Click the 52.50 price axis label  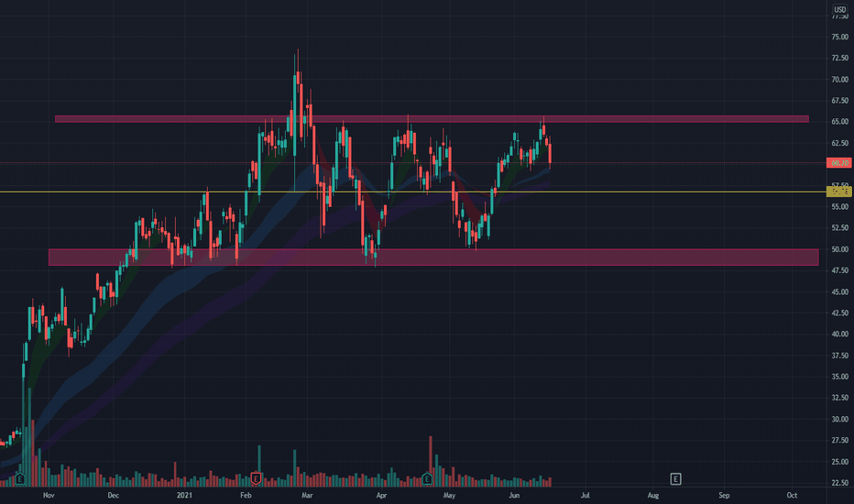839,228
